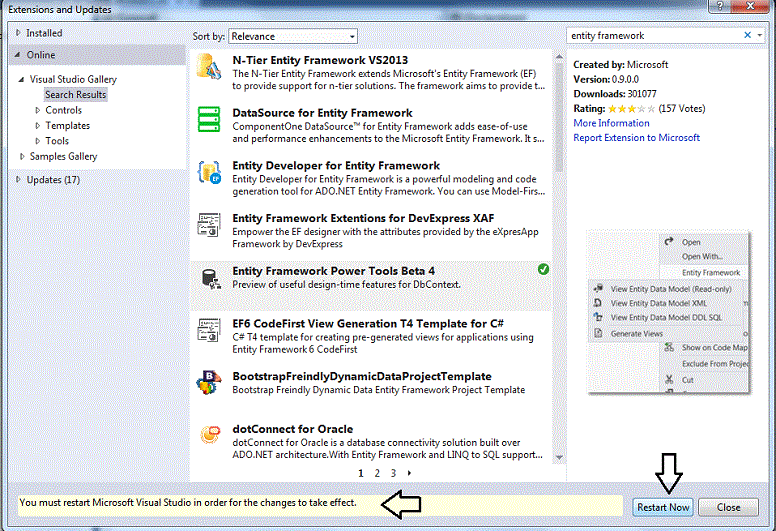Click the N-Tier Entity Framework VS2013 icon
Viewport: 776px width, 531px height.
pyautogui.click(x=208, y=67)
